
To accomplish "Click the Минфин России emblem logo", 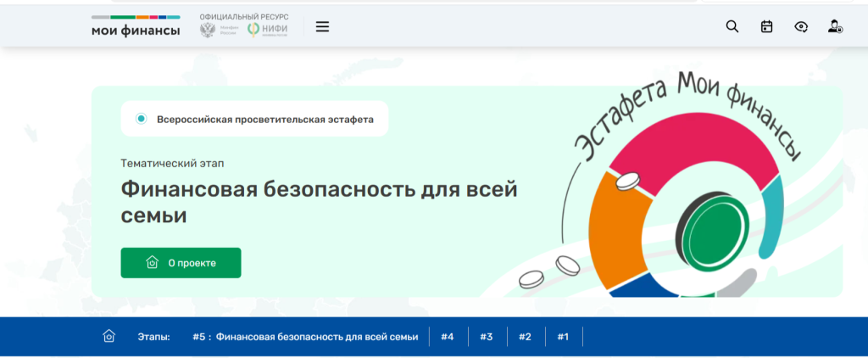I will tap(220, 30).
